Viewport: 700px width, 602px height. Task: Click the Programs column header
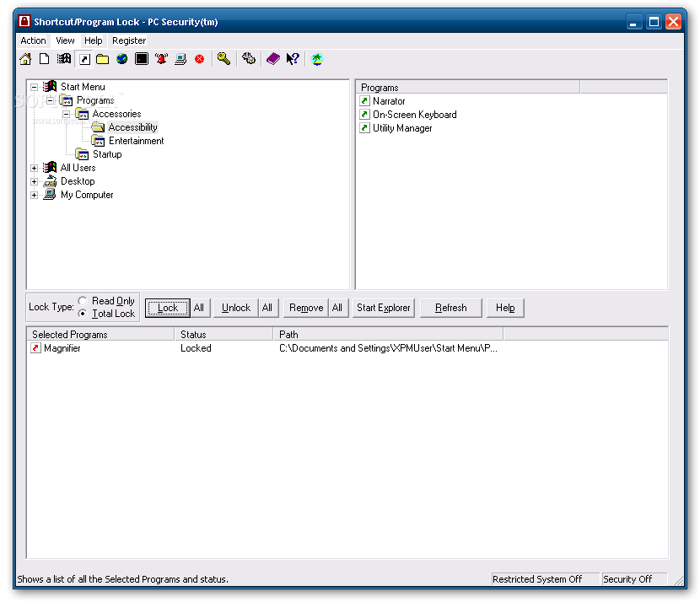tap(467, 88)
